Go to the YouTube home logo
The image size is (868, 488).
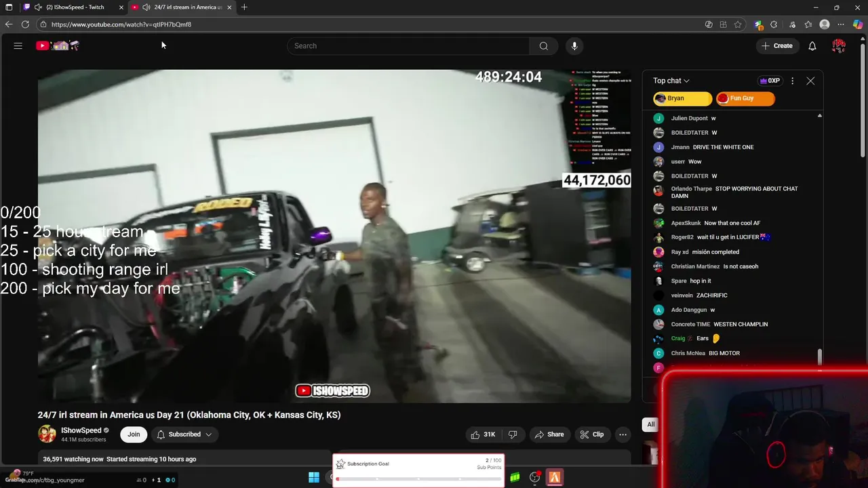pos(58,45)
